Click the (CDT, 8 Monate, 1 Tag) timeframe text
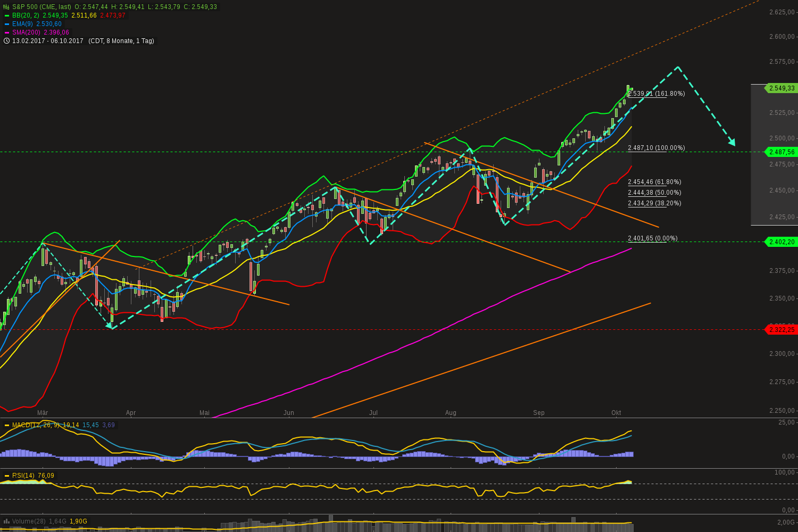The height and width of the screenshot is (532, 798). (121, 41)
